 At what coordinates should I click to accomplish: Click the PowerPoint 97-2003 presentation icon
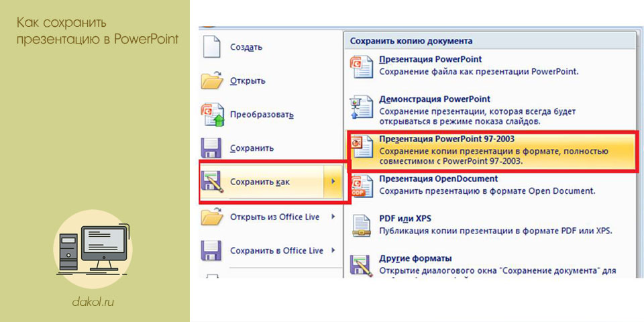tap(362, 146)
